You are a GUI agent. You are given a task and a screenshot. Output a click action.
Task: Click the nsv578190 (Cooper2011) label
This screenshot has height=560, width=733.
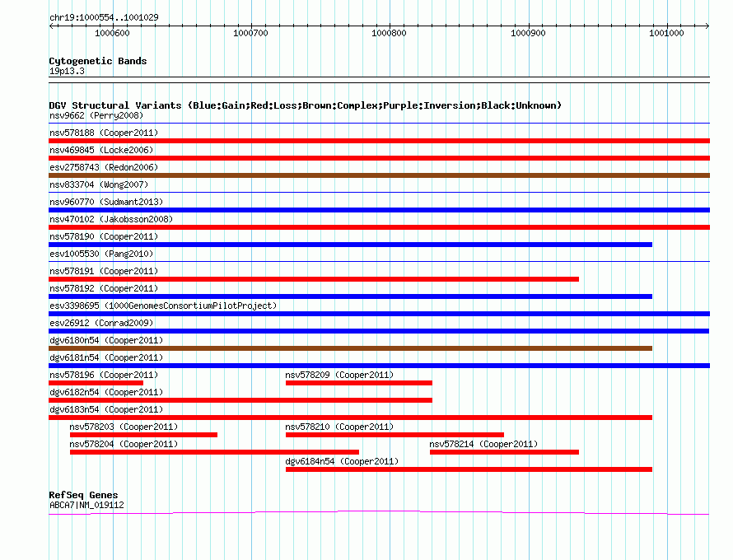(x=104, y=236)
